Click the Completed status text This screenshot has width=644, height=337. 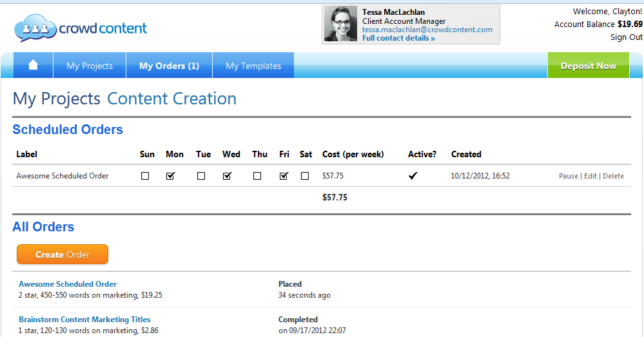pyautogui.click(x=298, y=320)
